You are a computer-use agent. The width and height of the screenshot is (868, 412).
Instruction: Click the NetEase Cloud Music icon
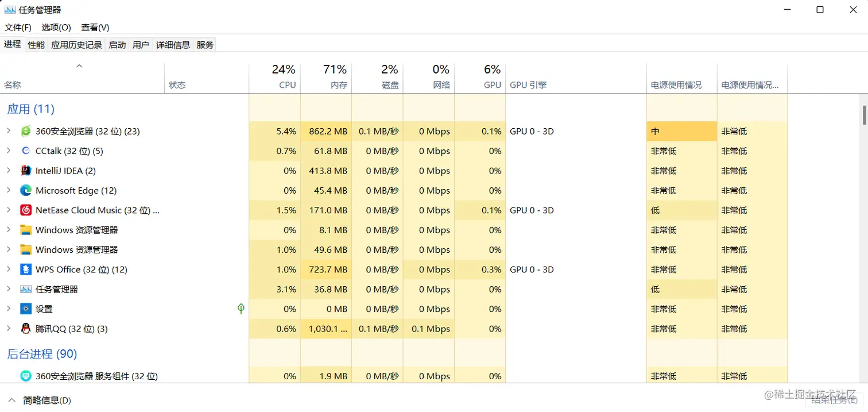click(x=26, y=210)
